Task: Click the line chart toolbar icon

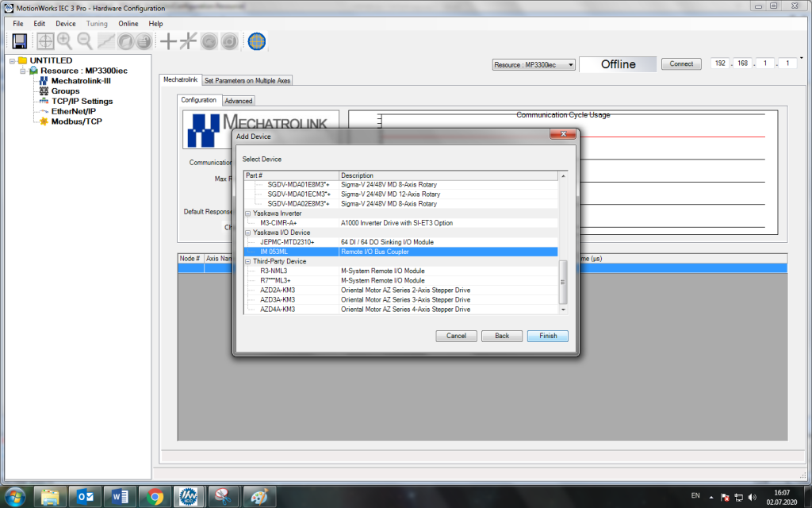Action: coord(105,41)
